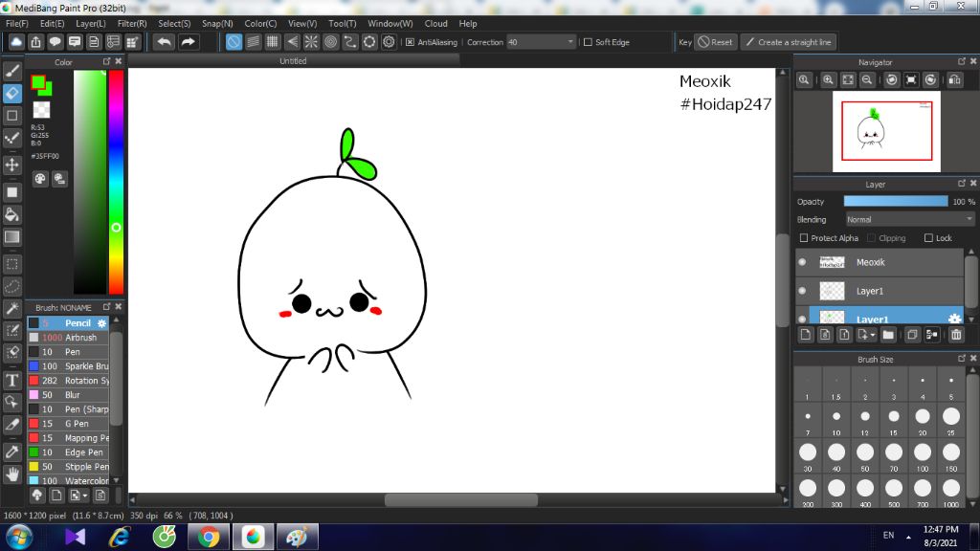Select the Hand tool
This screenshot has width=980, height=551.
coord(11,474)
